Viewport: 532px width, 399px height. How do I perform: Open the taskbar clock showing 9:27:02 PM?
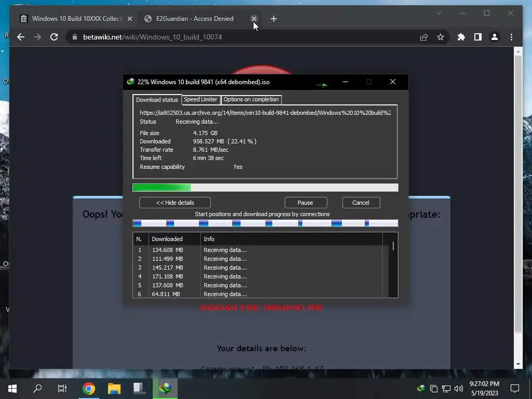tap(484, 389)
